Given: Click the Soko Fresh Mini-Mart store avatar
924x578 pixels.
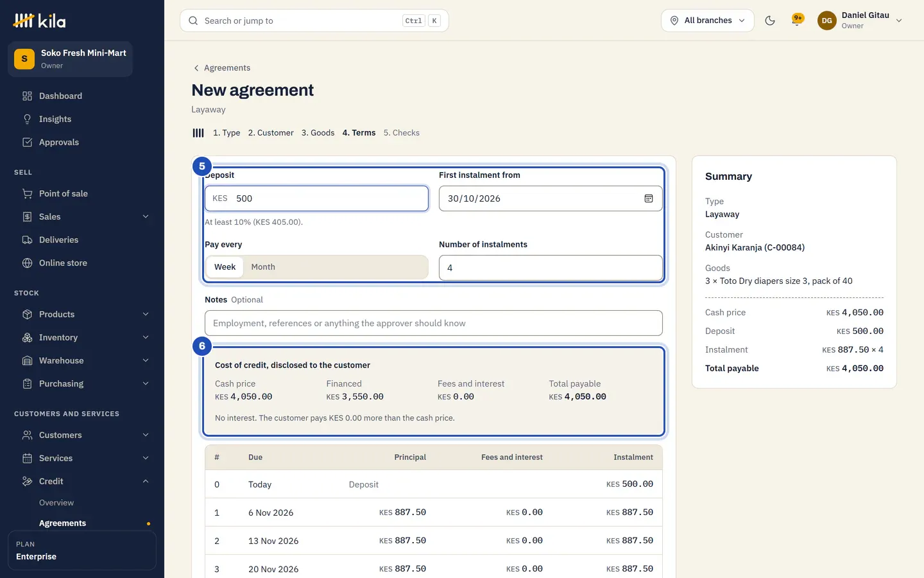Looking at the screenshot, I should pyautogui.click(x=24, y=59).
